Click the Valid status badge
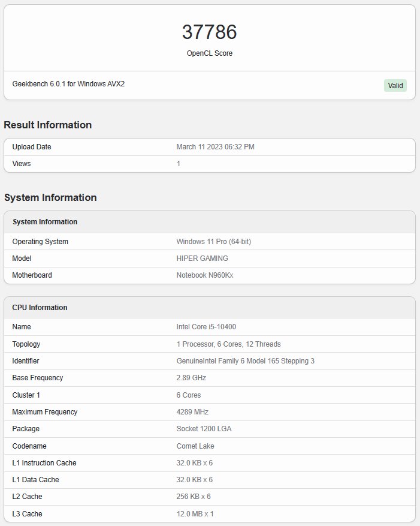 click(x=395, y=86)
